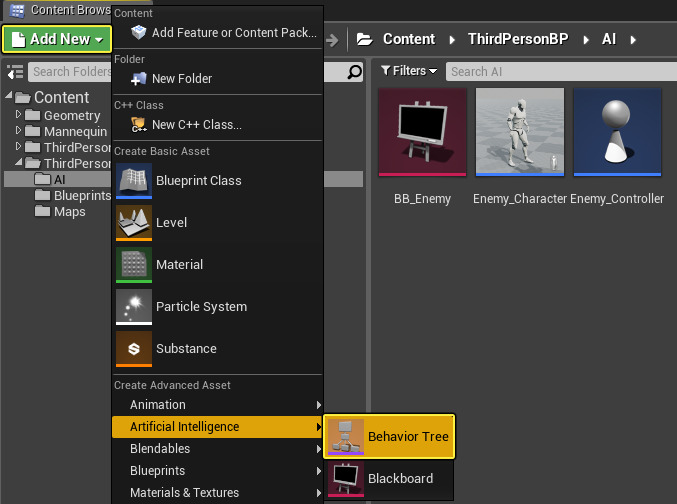Screen dimensions: 677x504
Task: Expand the Geometry folder in tree
Action: tap(18, 116)
